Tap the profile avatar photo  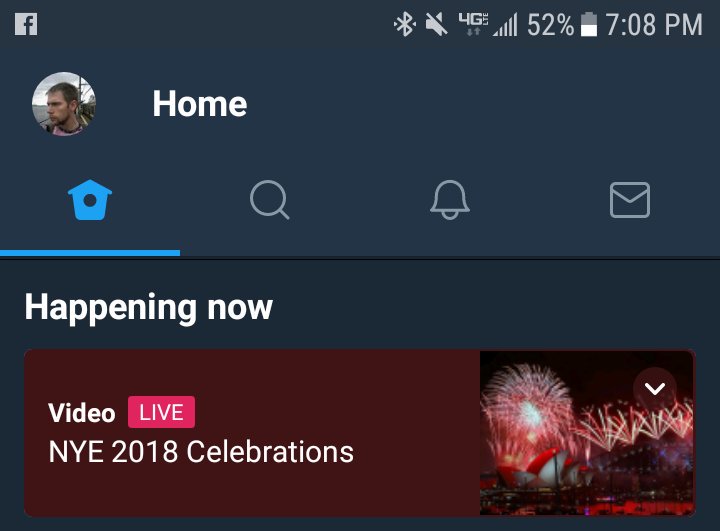64,104
